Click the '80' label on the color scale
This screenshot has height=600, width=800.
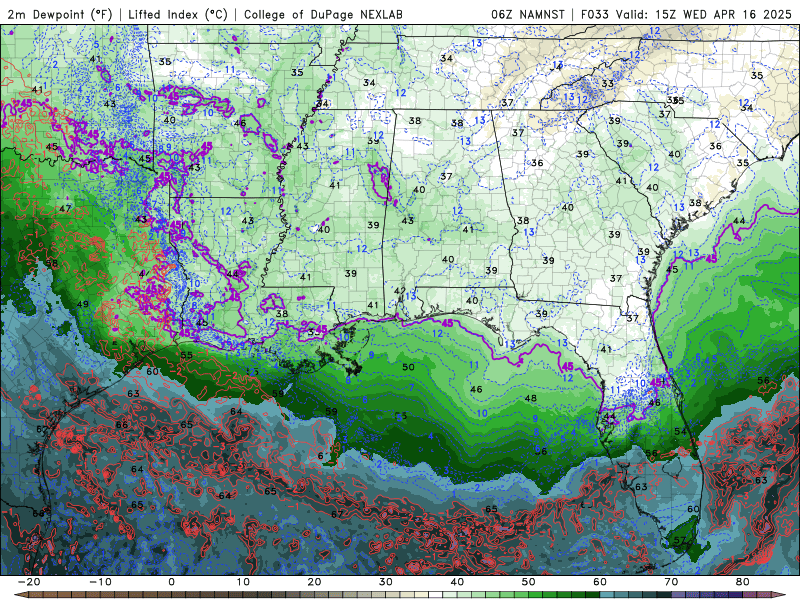(743, 582)
